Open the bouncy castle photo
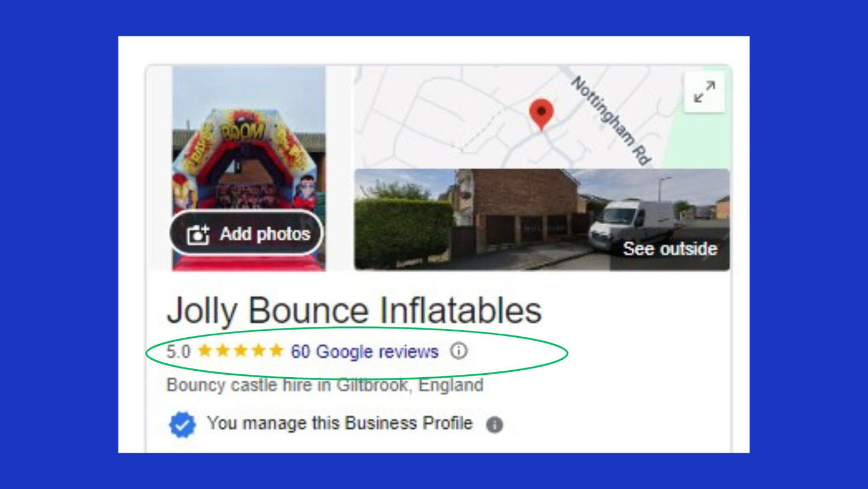868x489 pixels. pyautogui.click(x=249, y=151)
